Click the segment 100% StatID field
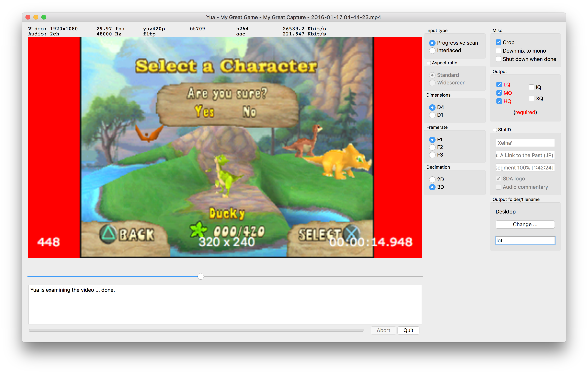The image size is (588, 374). 525,167
